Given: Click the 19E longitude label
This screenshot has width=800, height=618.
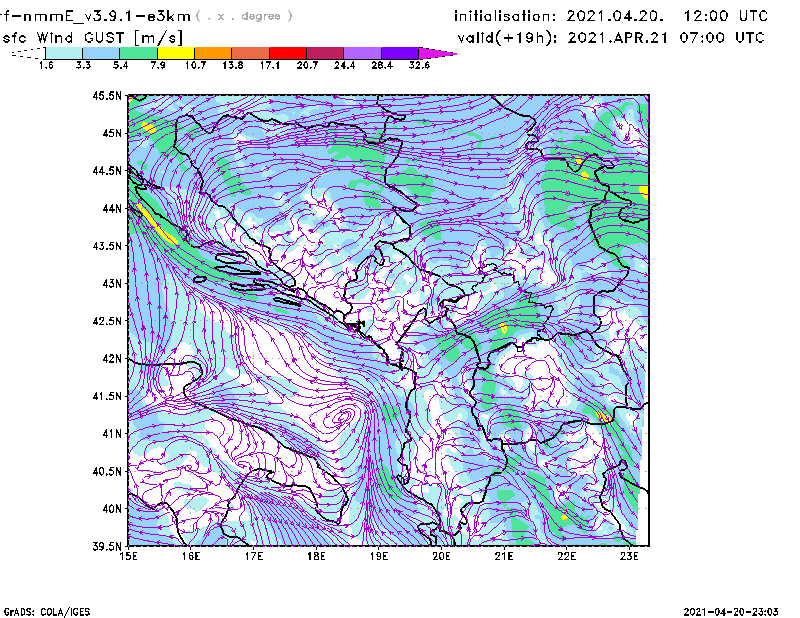Looking at the screenshot, I should click(379, 556).
